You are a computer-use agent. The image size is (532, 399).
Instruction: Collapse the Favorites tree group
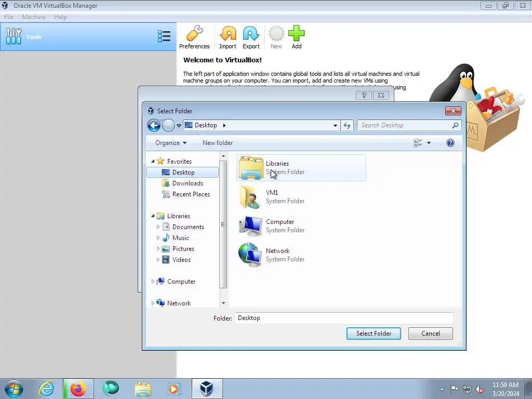(153, 161)
